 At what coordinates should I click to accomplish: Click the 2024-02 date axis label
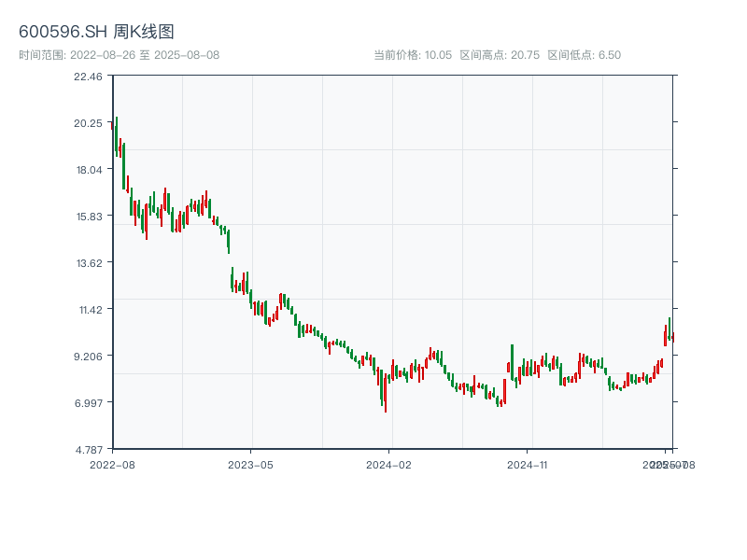click(389, 464)
